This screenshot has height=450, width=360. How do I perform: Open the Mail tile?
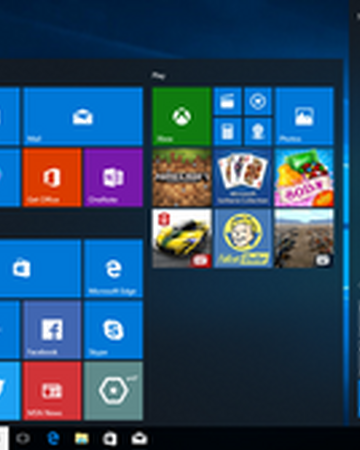click(83, 116)
